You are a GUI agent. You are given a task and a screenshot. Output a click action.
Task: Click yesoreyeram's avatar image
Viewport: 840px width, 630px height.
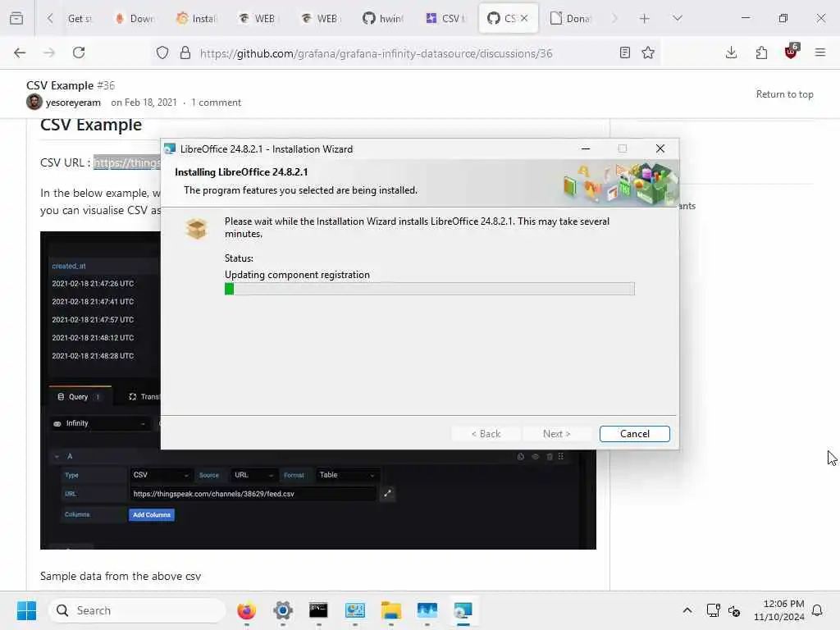[x=34, y=102]
